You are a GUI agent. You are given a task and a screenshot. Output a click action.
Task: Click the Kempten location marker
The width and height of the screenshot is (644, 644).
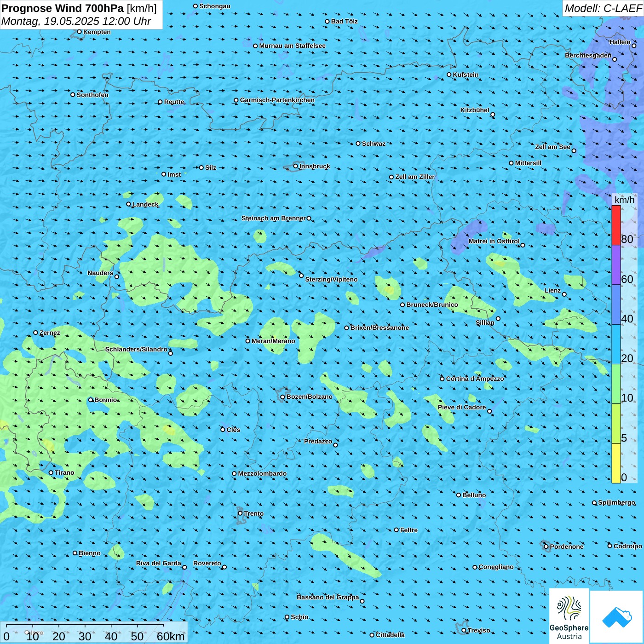(80, 32)
